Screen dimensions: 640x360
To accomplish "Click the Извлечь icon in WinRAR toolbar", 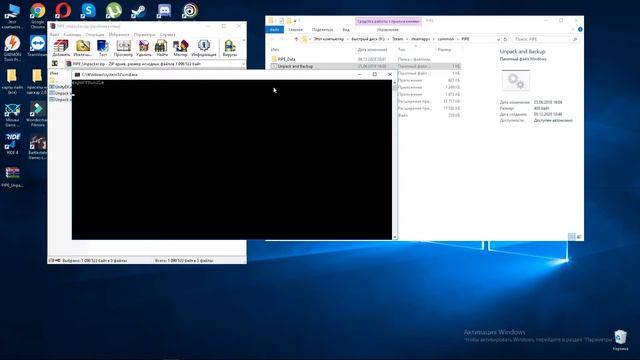I will tap(83, 47).
